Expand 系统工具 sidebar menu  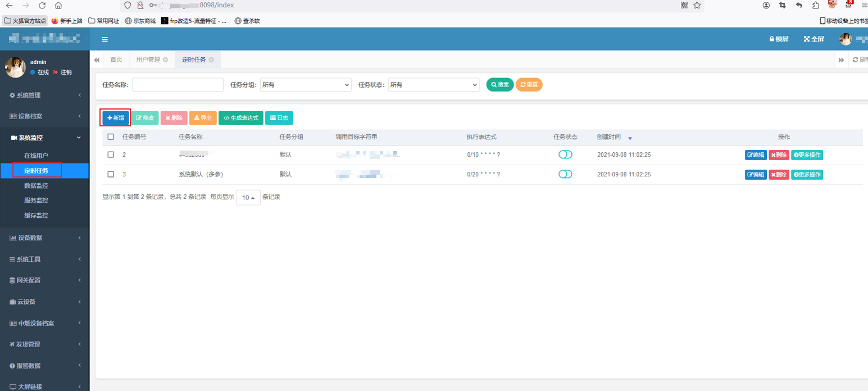[44, 259]
